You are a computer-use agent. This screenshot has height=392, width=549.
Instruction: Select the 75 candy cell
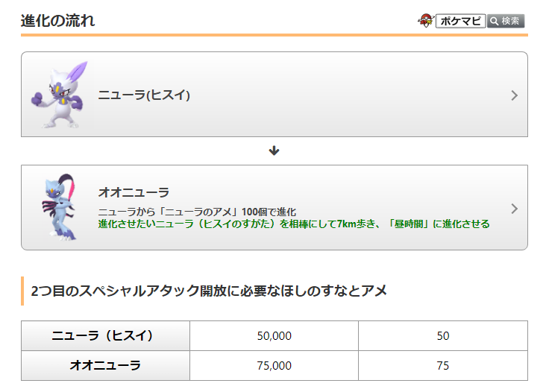(x=443, y=365)
